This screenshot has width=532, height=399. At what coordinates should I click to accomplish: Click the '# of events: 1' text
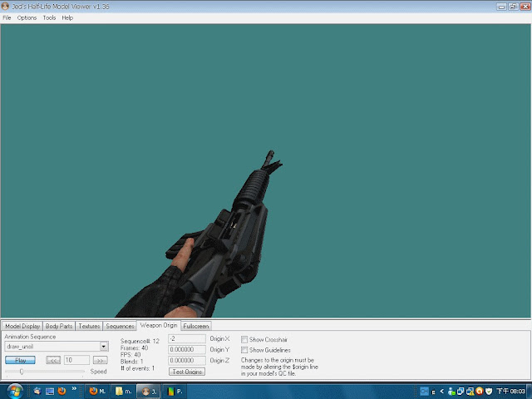point(137,368)
